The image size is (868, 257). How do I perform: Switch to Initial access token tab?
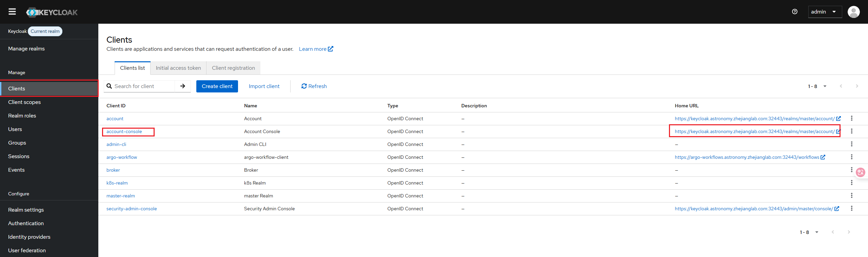pyautogui.click(x=178, y=68)
